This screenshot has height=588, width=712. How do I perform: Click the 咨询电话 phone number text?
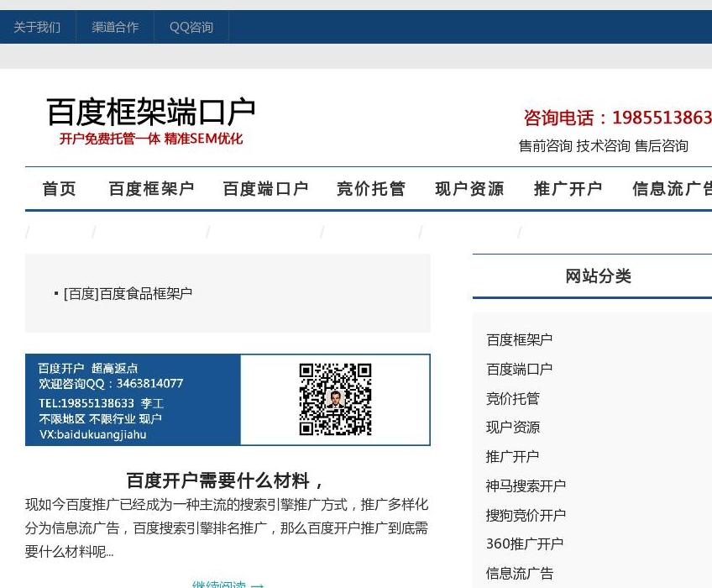pyautogui.click(x=618, y=118)
